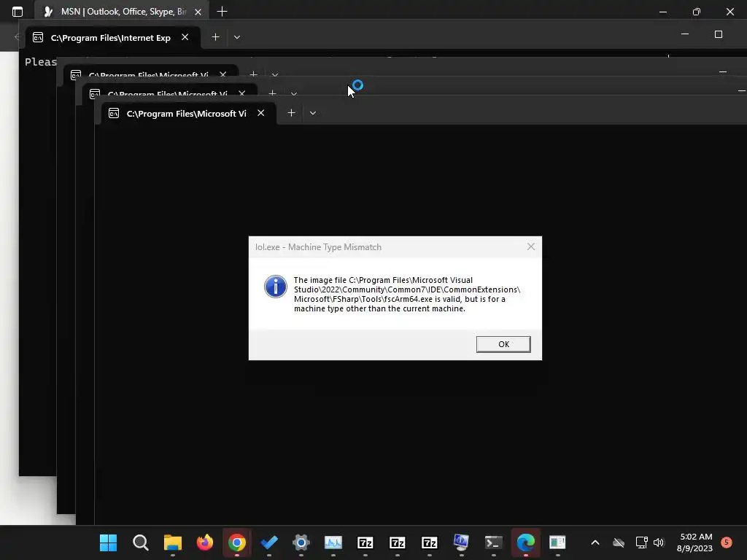Open the green panel app icon beside Edge in taskbar

pyautogui.click(x=557, y=542)
